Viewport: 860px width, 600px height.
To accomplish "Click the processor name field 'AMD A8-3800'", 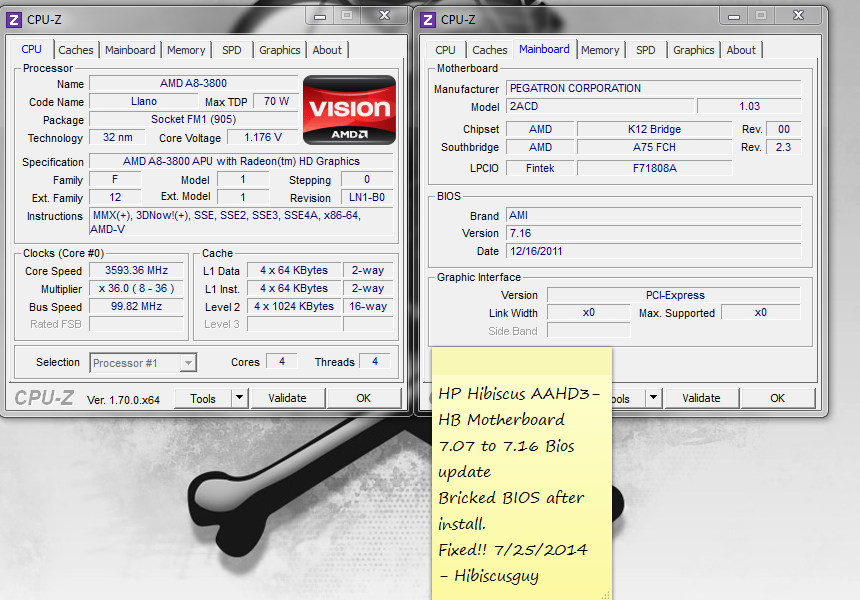I will pyautogui.click(x=194, y=83).
